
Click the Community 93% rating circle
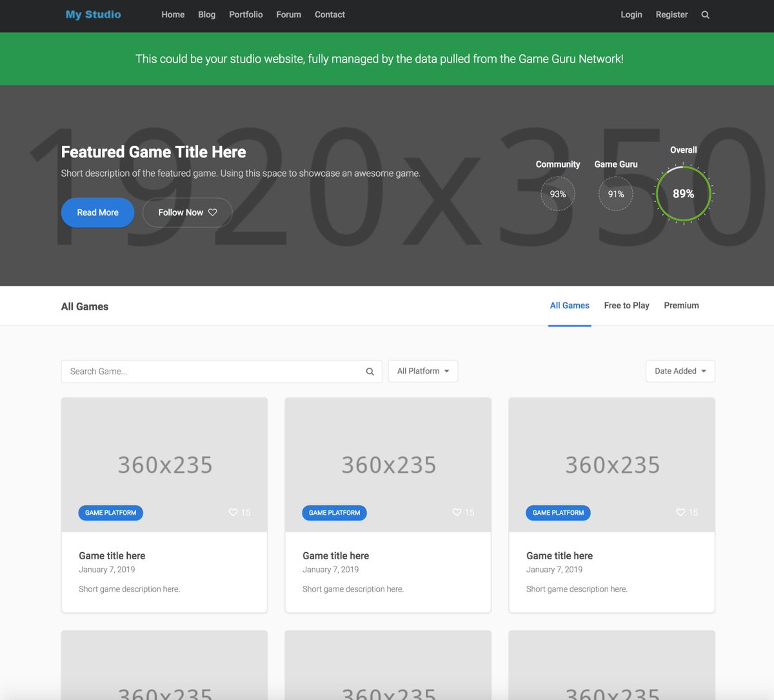(x=558, y=194)
